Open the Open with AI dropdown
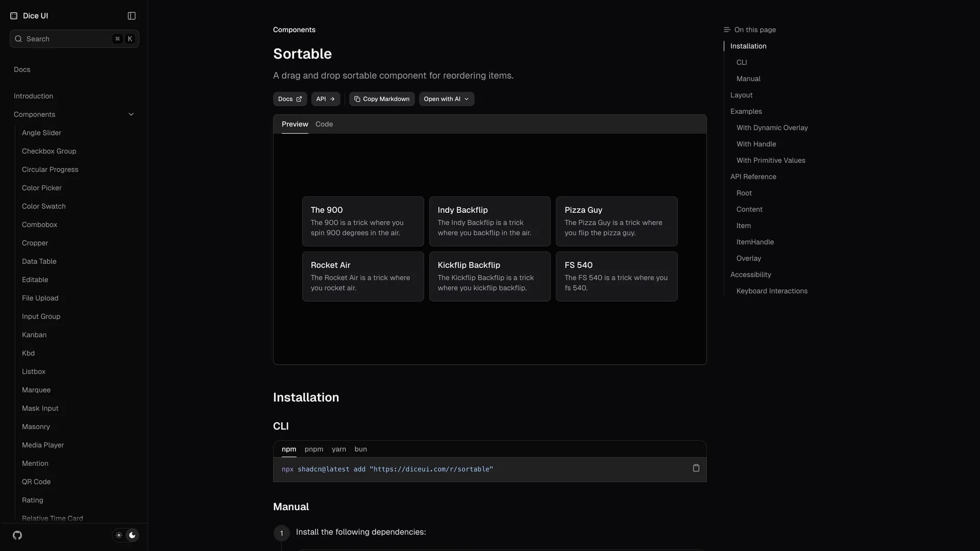The height and width of the screenshot is (551, 980). 446,99
